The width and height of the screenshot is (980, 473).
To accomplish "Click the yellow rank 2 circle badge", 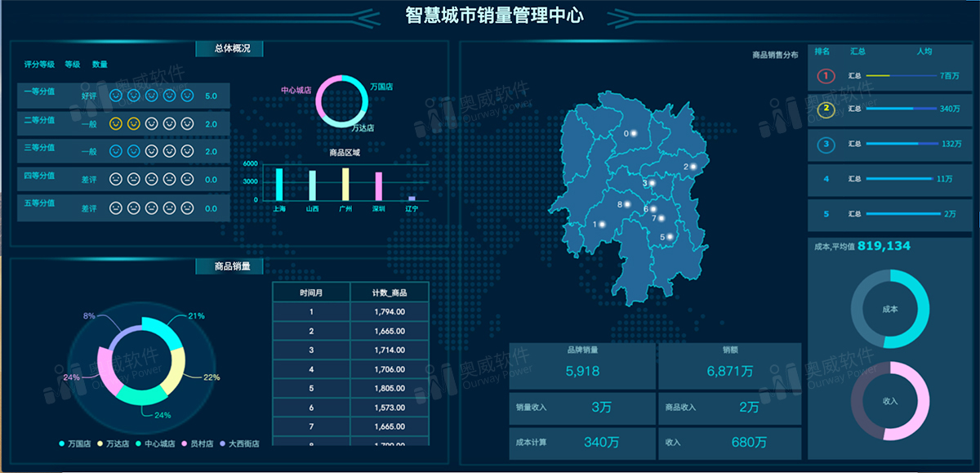I will tap(826, 109).
